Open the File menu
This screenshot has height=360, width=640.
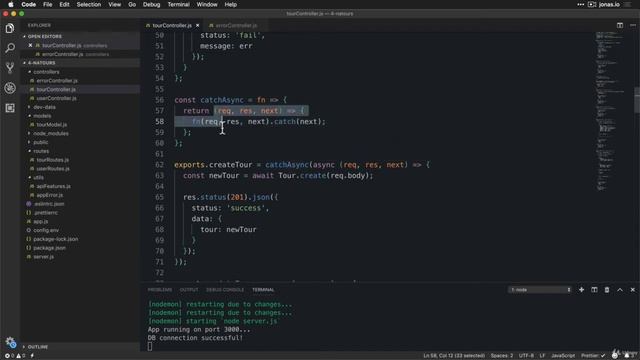coord(48,4)
